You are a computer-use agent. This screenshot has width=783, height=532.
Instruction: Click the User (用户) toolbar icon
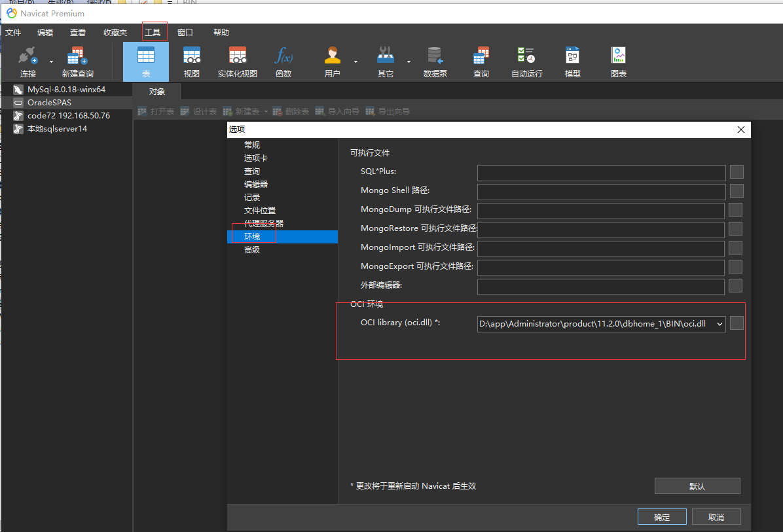[332, 62]
